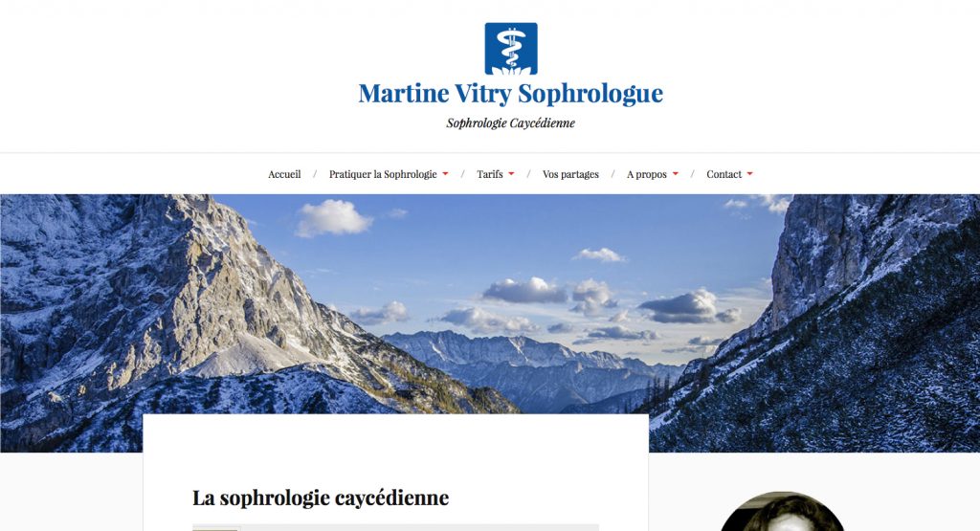Expand the red arrow next to Tarifs

coord(511,174)
